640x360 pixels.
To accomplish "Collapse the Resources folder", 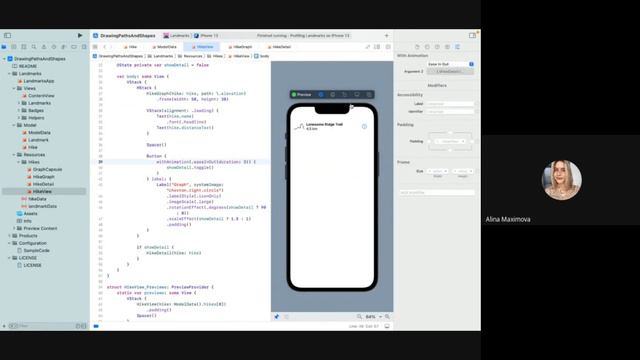I will tap(14, 155).
